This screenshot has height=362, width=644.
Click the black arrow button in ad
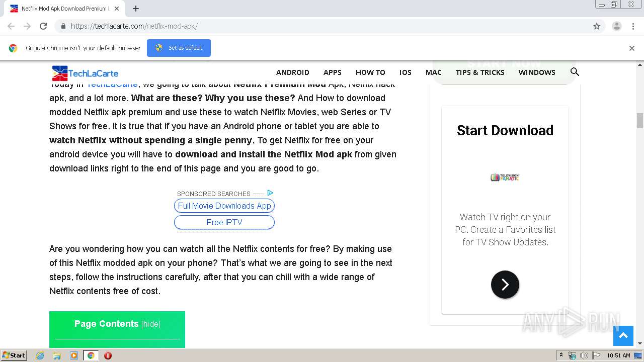(505, 285)
